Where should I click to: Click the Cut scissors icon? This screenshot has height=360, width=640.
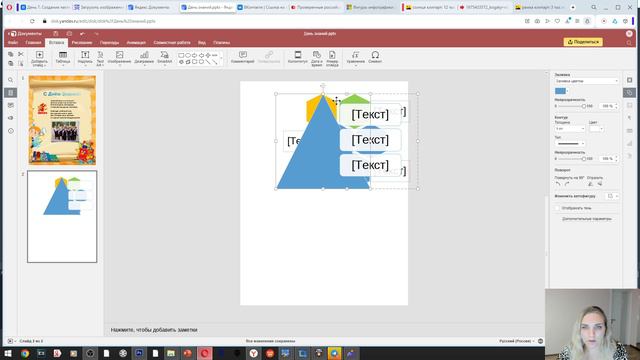click(20, 54)
